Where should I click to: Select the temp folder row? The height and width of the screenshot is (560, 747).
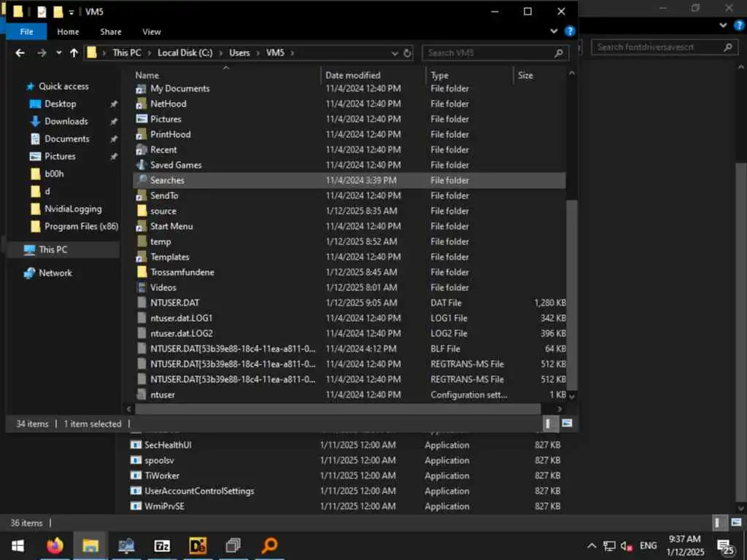point(349,241)
